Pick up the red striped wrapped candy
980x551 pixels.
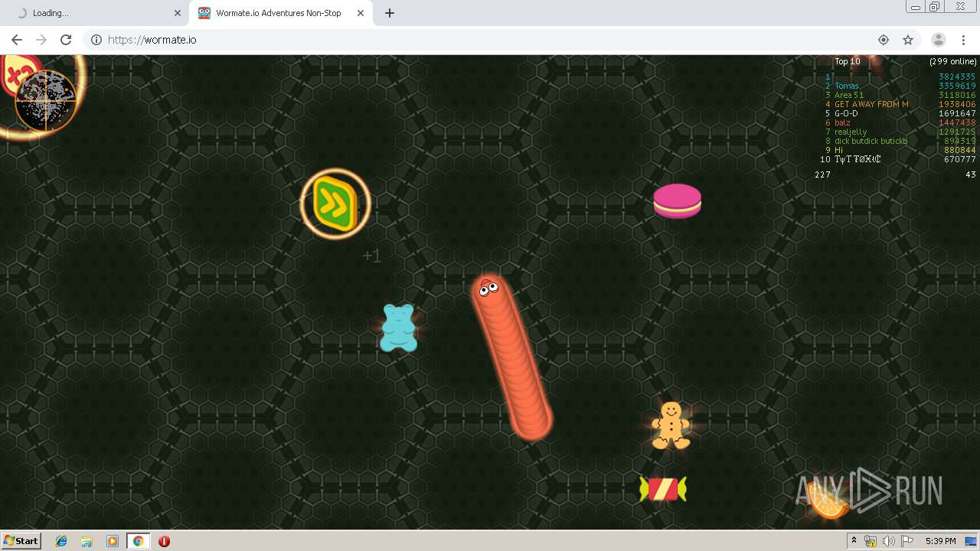point(663,489)
